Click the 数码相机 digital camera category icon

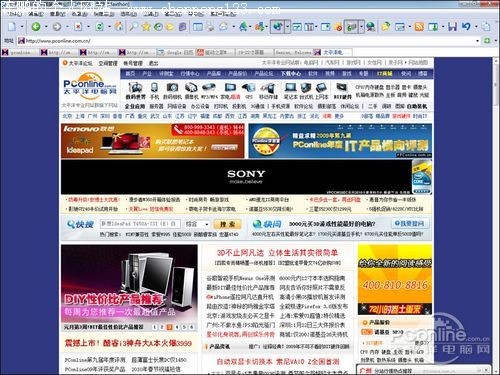[172, 91]
